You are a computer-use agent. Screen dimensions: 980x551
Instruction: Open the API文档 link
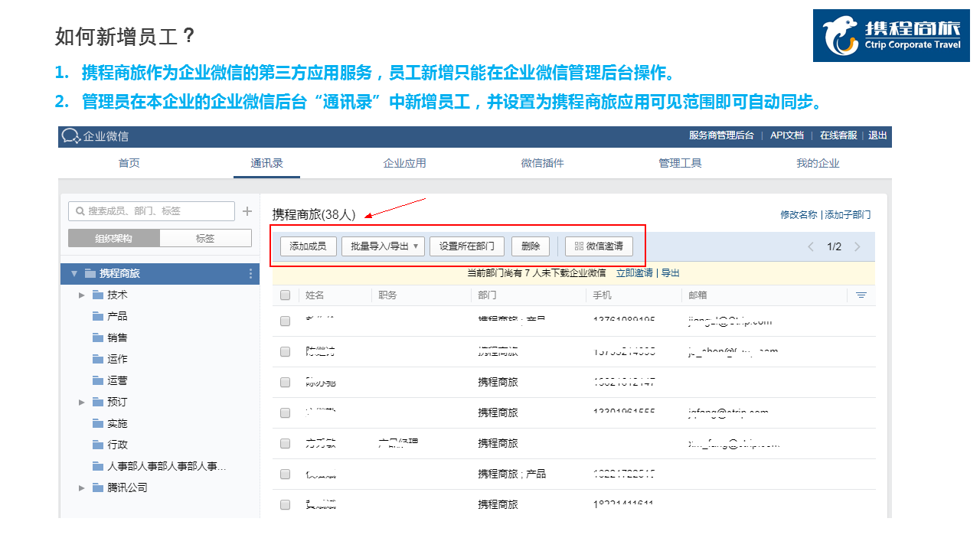click(x=787, y=135)
